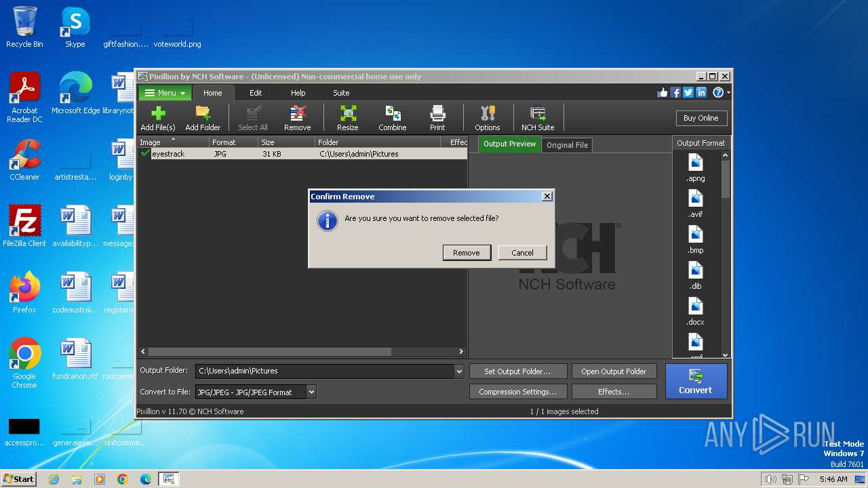This screenshot has width=868, height=488.
Task: Switch to the Original File tab
Action: tap(568, 145)
